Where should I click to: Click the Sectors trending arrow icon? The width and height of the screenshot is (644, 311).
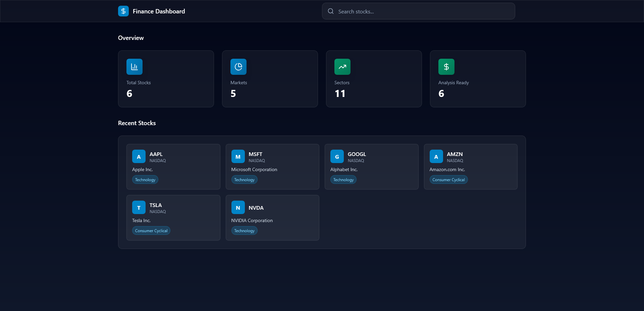(342, 67)
